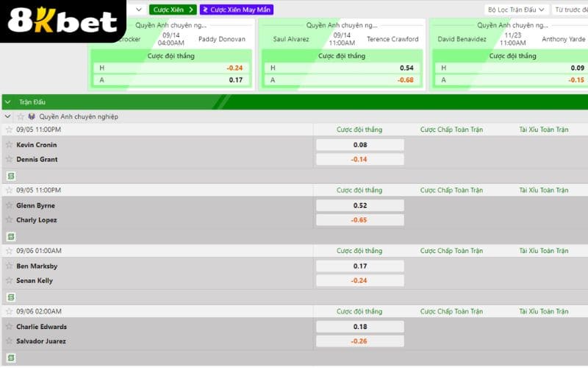Viewport: 588px width, 368px height.
Task: Toggle favorite star for 09/06 01:00AM match
Action: pyautogui.click(x=10, y=250)
